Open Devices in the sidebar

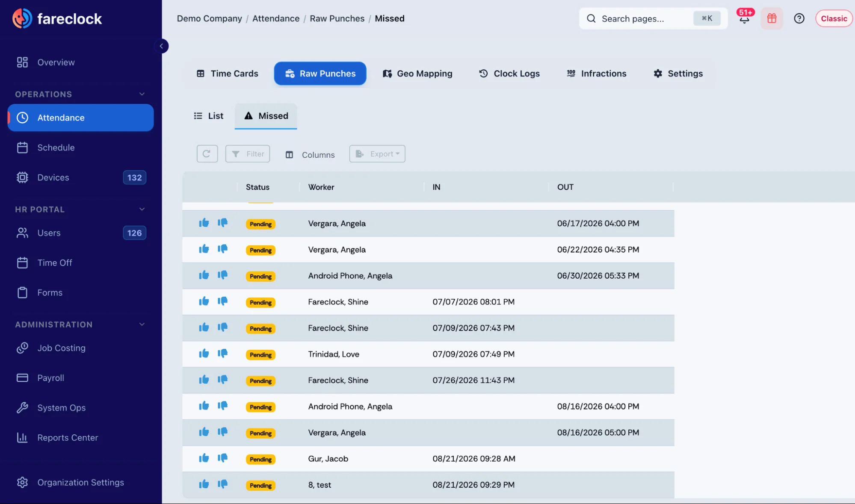pyautogui.click(x=80, y=177)
